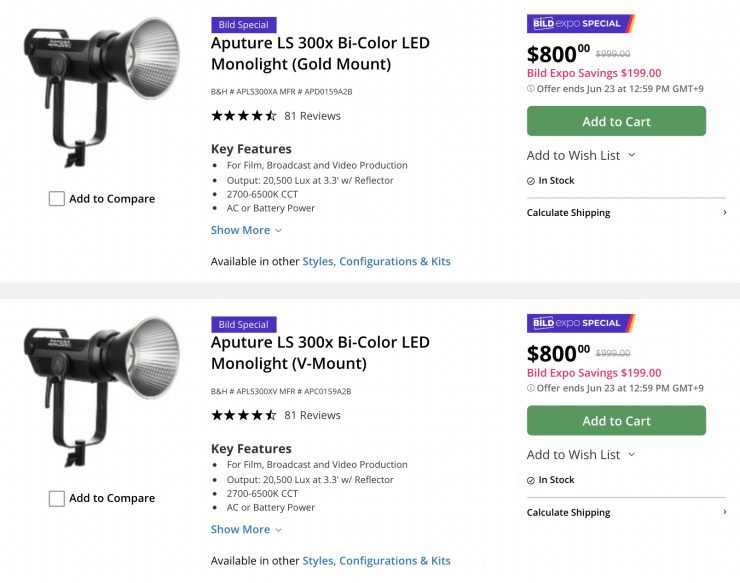Click the Gold Mount monolight product thumbnail

[103, 90]
